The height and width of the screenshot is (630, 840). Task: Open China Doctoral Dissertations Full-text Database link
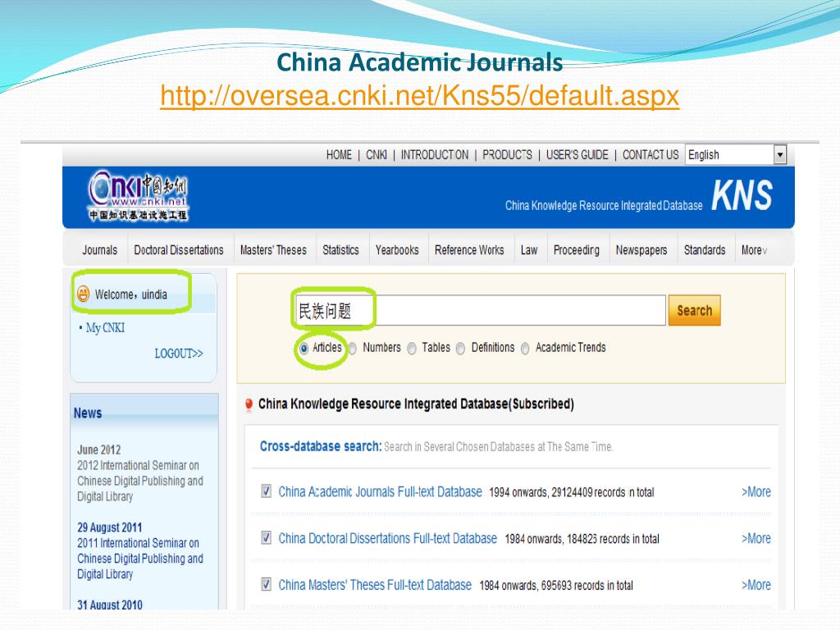387,538
